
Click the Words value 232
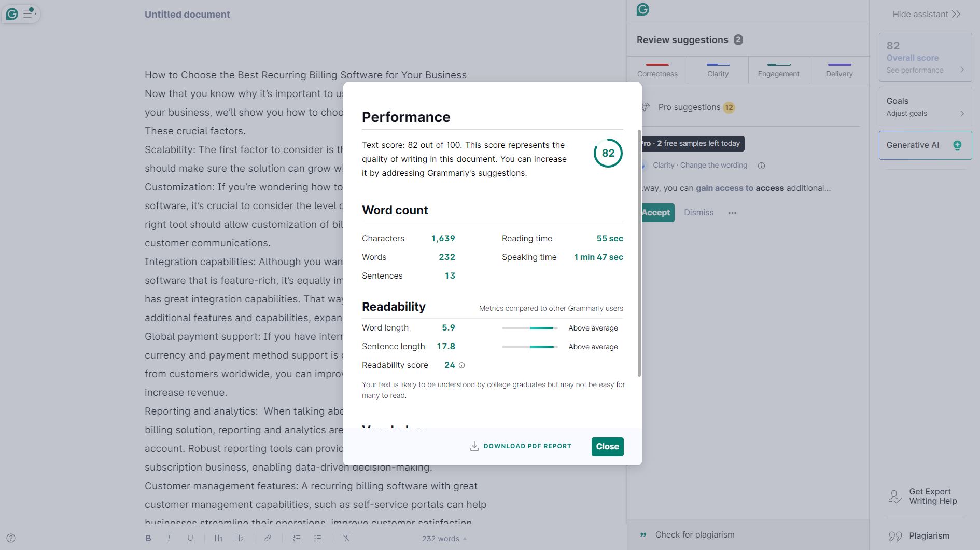click(447, 257)
